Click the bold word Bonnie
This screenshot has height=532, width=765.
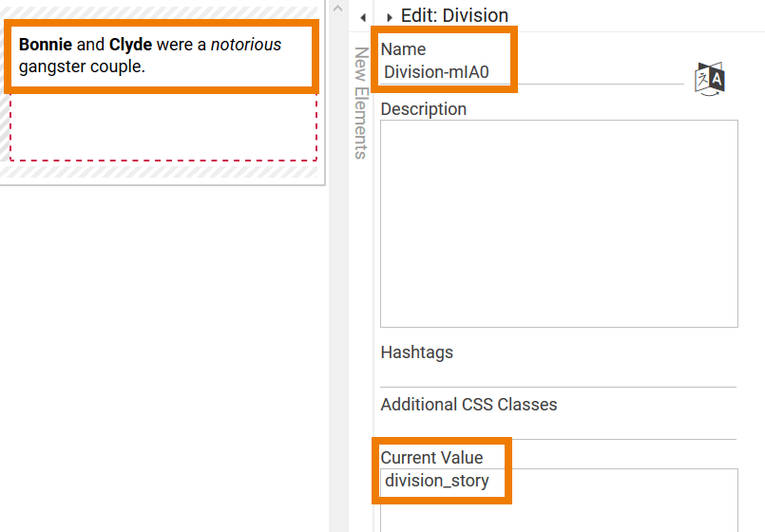pos(46,45)
